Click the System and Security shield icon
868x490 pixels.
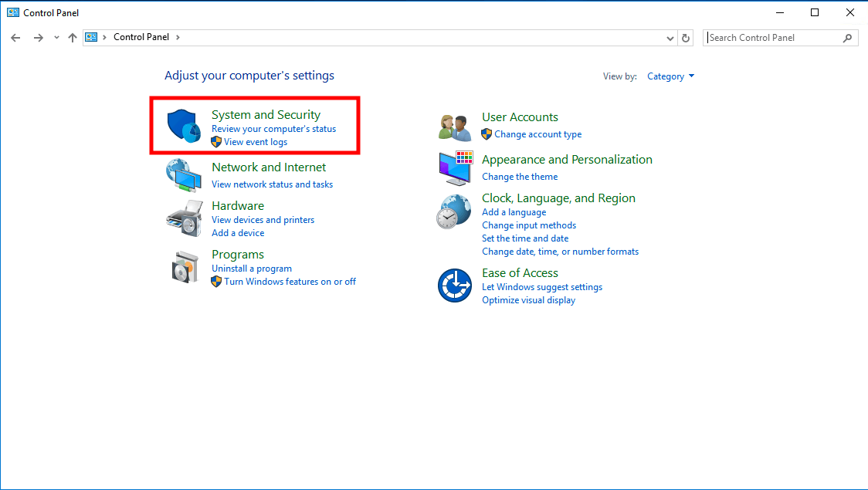click(x=183, y=126)
